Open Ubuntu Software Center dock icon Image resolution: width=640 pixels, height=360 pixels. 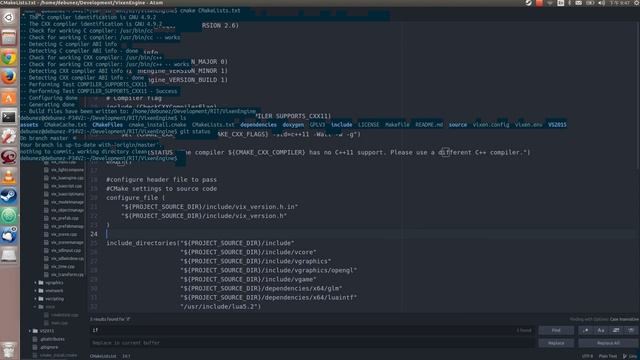[9, 98]
